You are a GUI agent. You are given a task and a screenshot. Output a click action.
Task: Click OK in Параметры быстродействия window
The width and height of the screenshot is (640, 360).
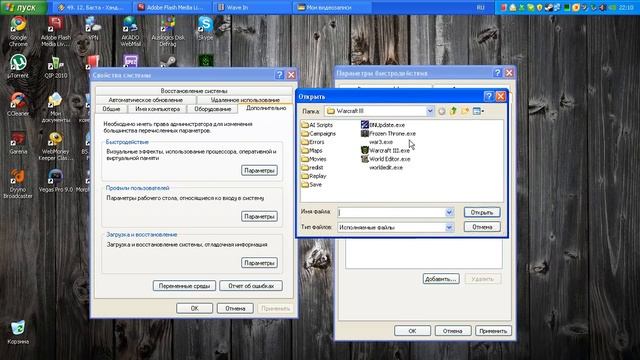(x=412, y=331)
